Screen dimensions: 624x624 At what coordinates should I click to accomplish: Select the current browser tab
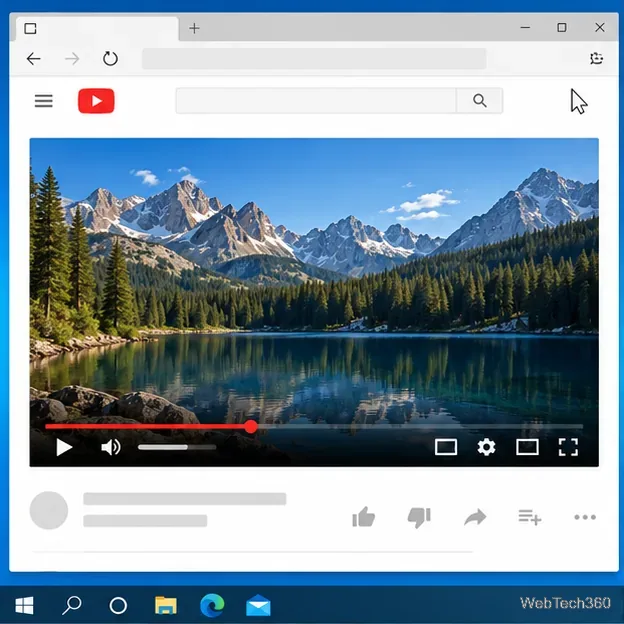[x=97, y=29]
